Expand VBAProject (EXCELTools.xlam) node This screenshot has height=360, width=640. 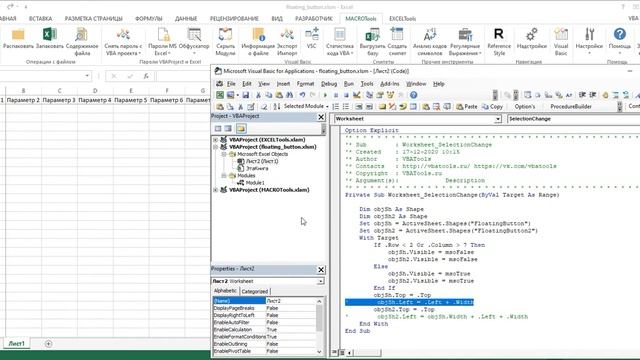pyautogui.click(x=216, y=140)
